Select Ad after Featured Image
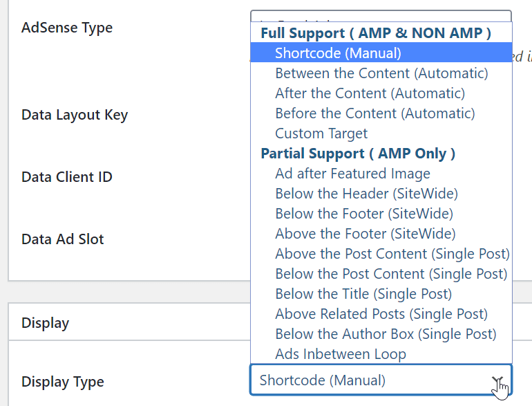The image size is (532, 406). (x=352, y=174)
